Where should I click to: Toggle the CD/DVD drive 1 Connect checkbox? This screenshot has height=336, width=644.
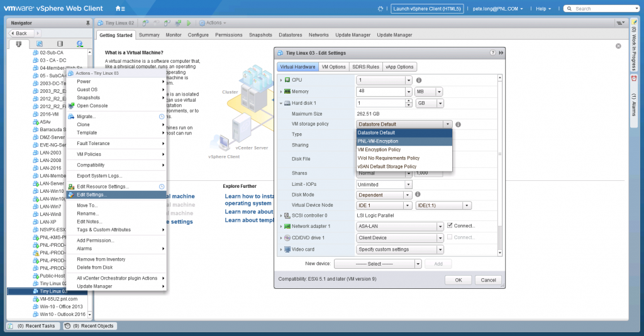point(450,237)
